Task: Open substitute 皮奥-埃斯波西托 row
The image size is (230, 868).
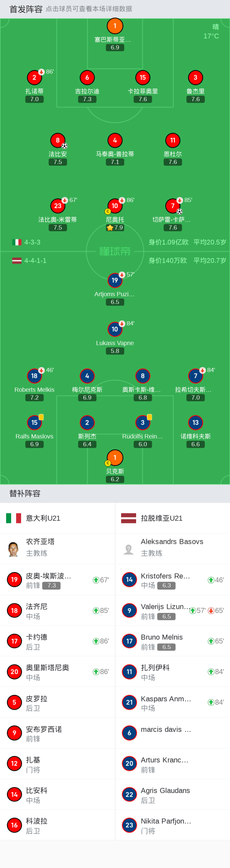Action: [57, 579]
